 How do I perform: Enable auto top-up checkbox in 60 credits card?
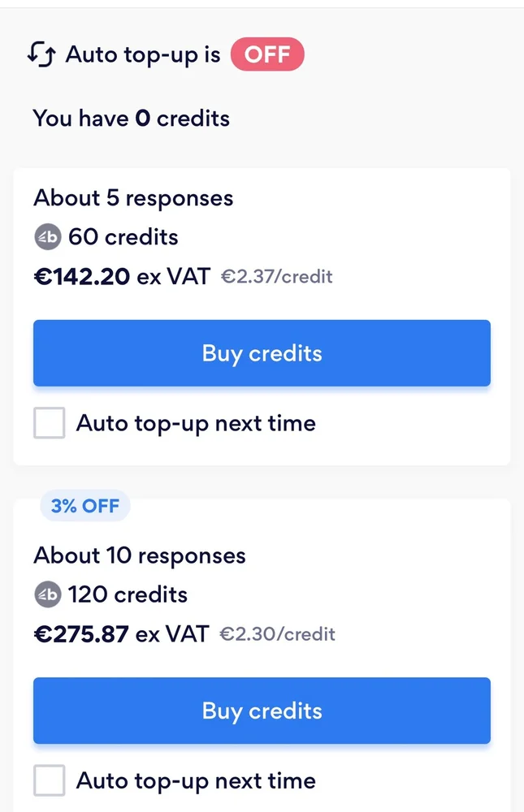49,423
